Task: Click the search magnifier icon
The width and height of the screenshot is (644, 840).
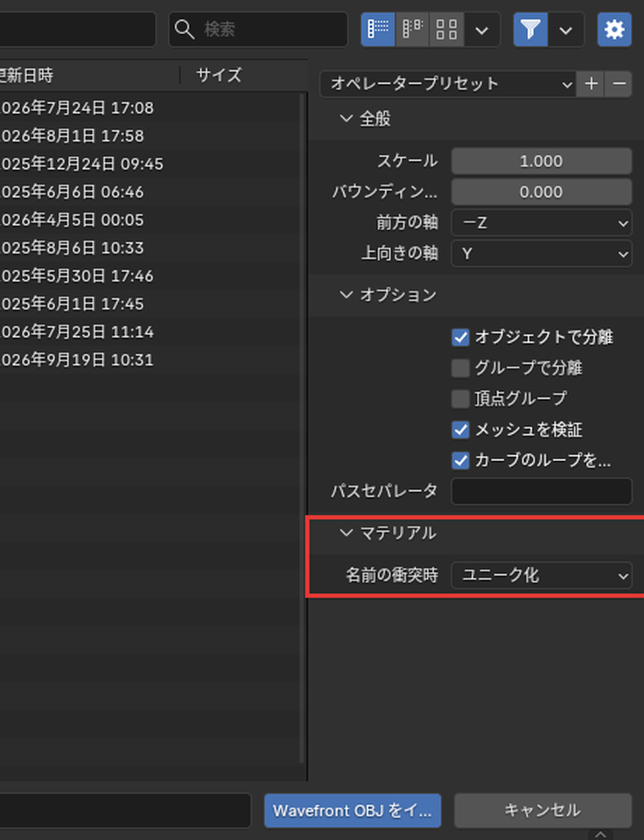Action: point(185,29)
